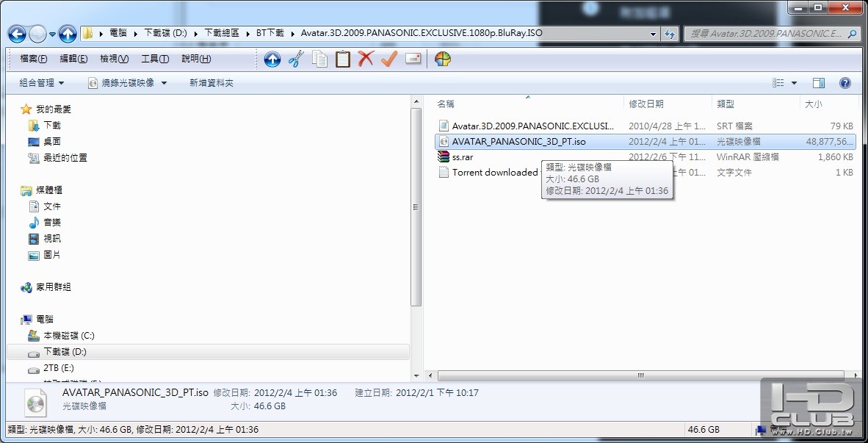Click the toolbar Up arrow icon
868x443 pixels.
[272, 59]
